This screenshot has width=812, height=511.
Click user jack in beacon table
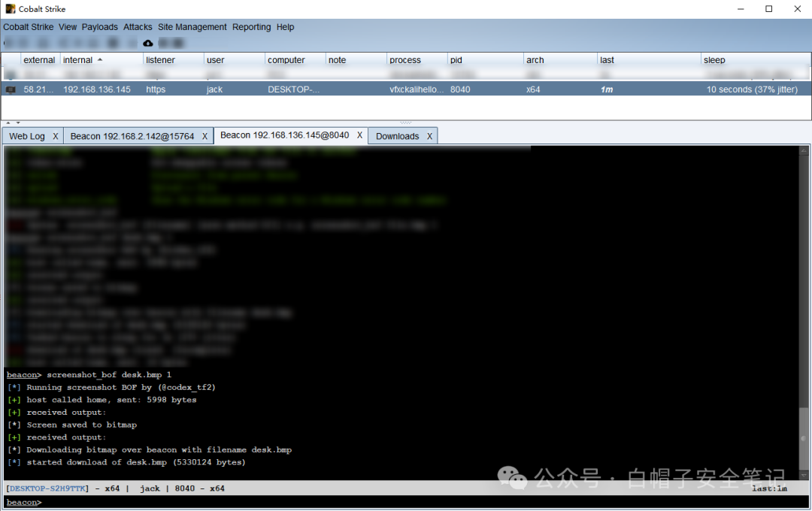(214, 89)
